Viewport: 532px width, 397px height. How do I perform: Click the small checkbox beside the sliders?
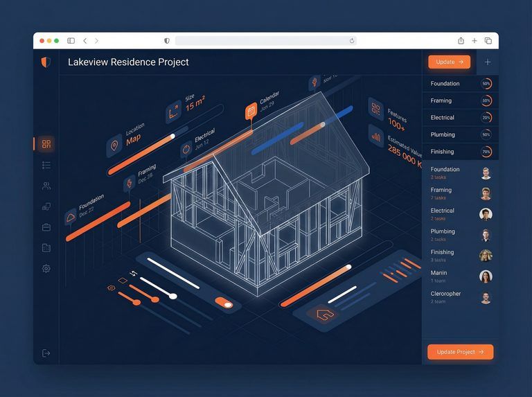123,281
